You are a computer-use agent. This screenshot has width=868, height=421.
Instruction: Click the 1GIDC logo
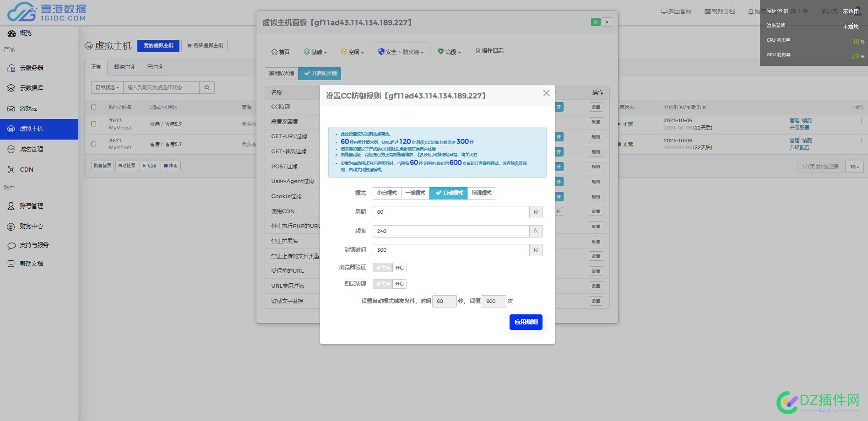tap(47, 12)
